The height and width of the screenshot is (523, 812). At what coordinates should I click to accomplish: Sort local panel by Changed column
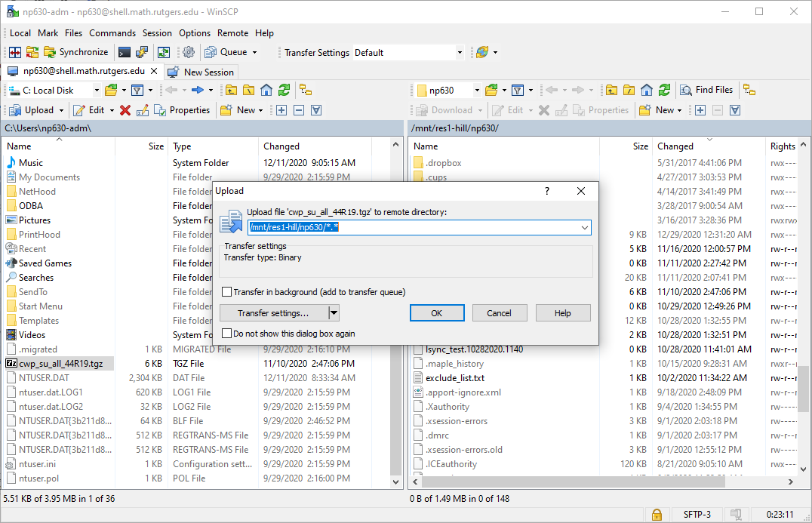tap(281, 146)
